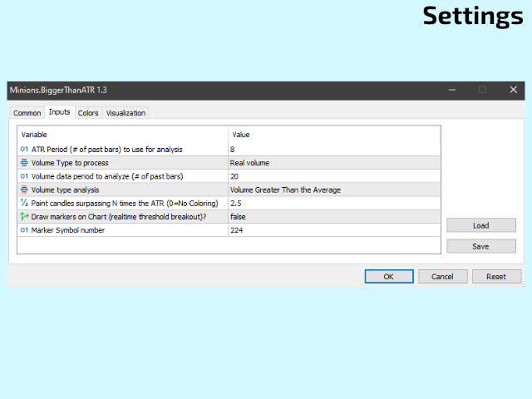Select 'Volume Type to process' row label

(70, 163)
